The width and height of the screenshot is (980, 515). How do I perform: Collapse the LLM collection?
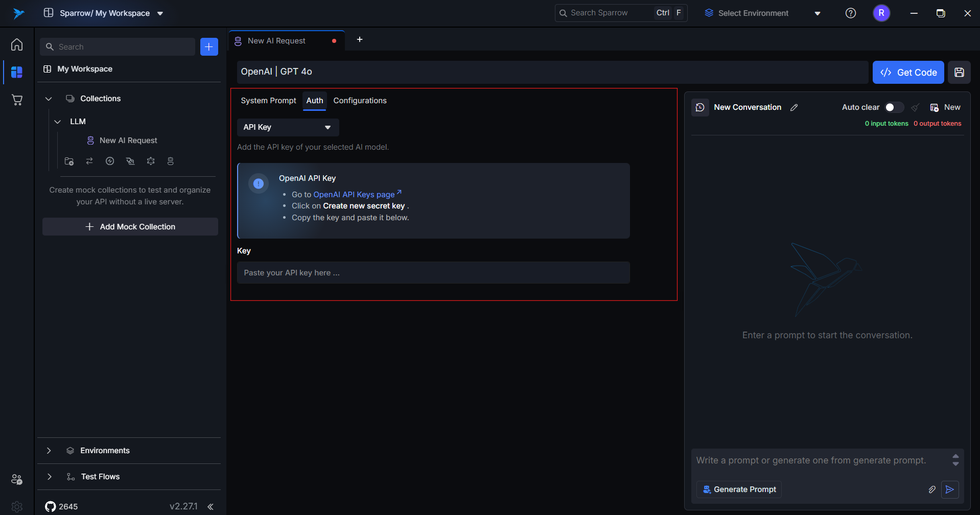coord(58,122)
